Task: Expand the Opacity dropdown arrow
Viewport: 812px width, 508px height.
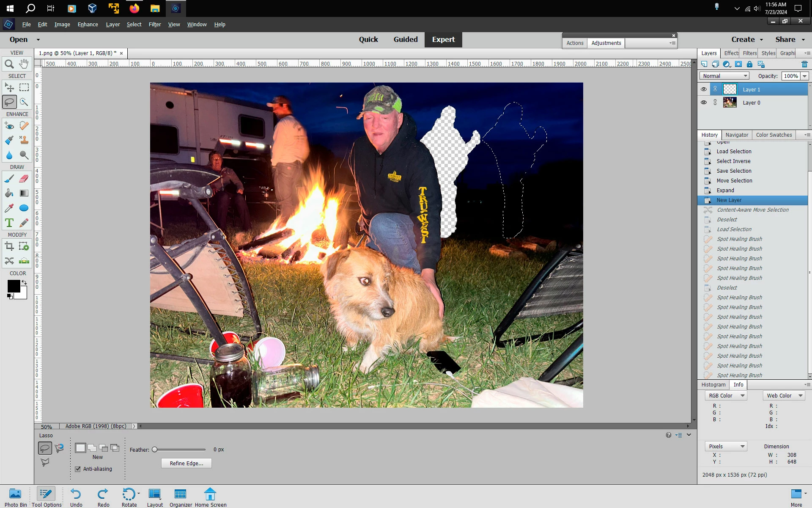Action: tap(804, 76)
